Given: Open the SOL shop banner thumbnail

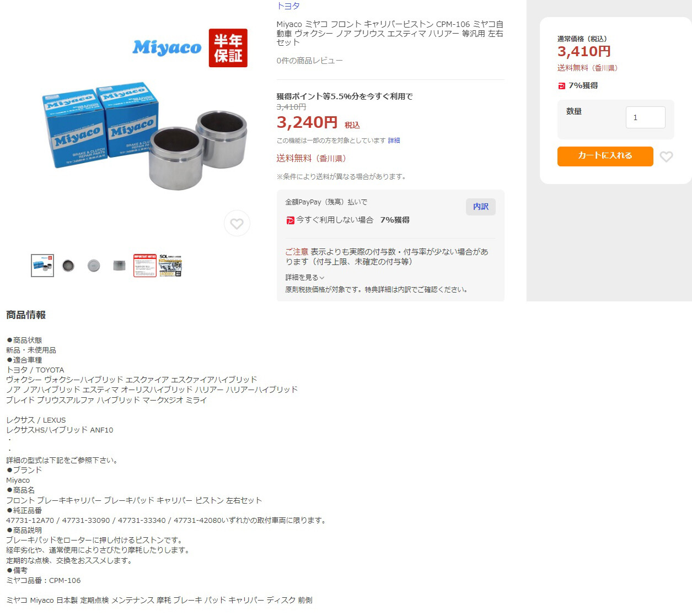Looking at the screenshot, I should pos(170,266).
